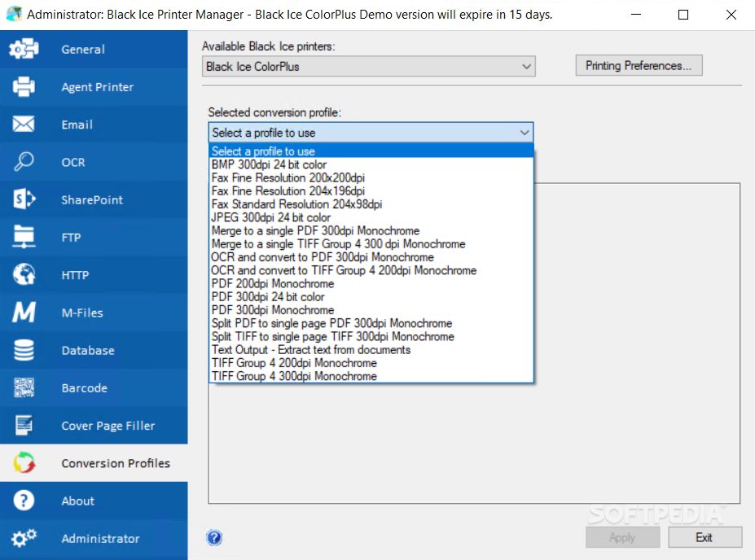Click the FTP server icon
This screenshot has height=560, width=755.
tap(24, 237)
